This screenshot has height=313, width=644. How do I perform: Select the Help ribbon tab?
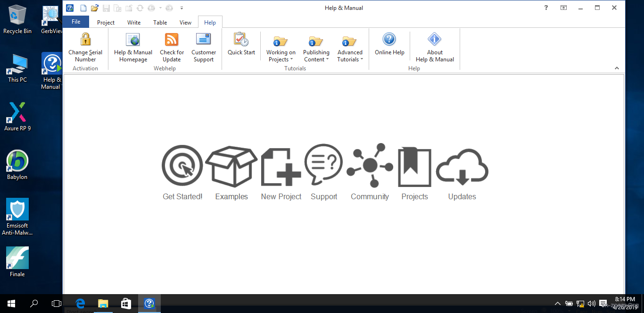210,22
